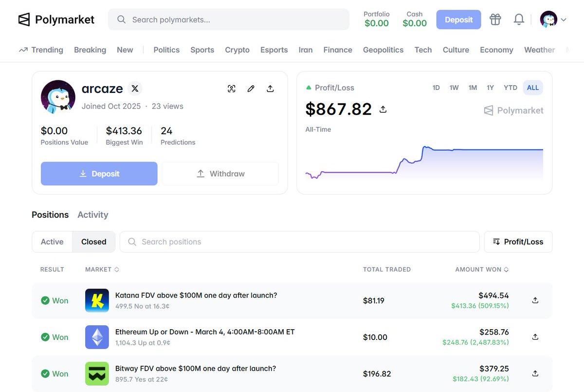Click the $413.36 Biggest Win stat

tap(124, 136)
